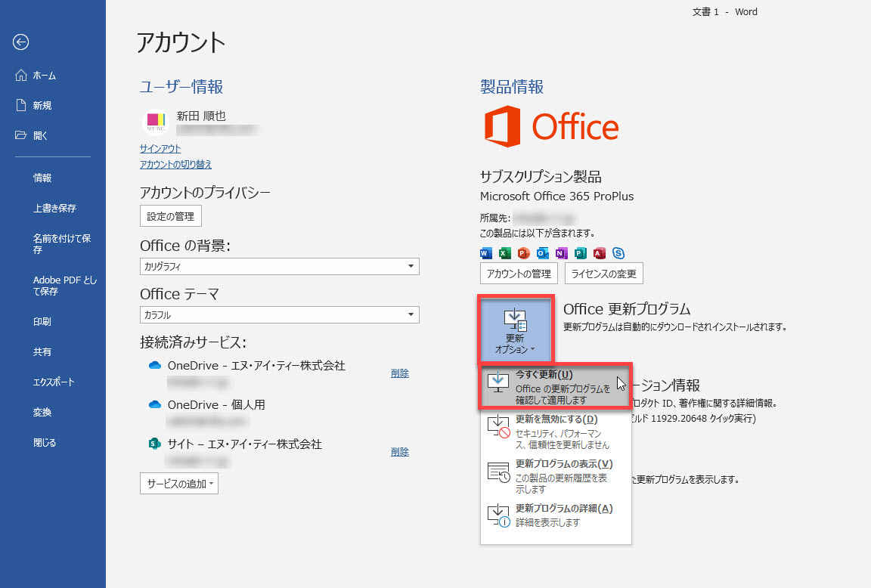Click the サインアウト link
The image size is (871, 588).
click(x=160, y=149)
